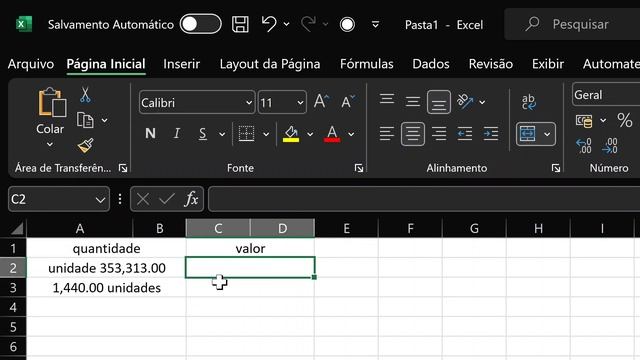
Task: Click the Decrease Indent icon
Action: point(465,133)
